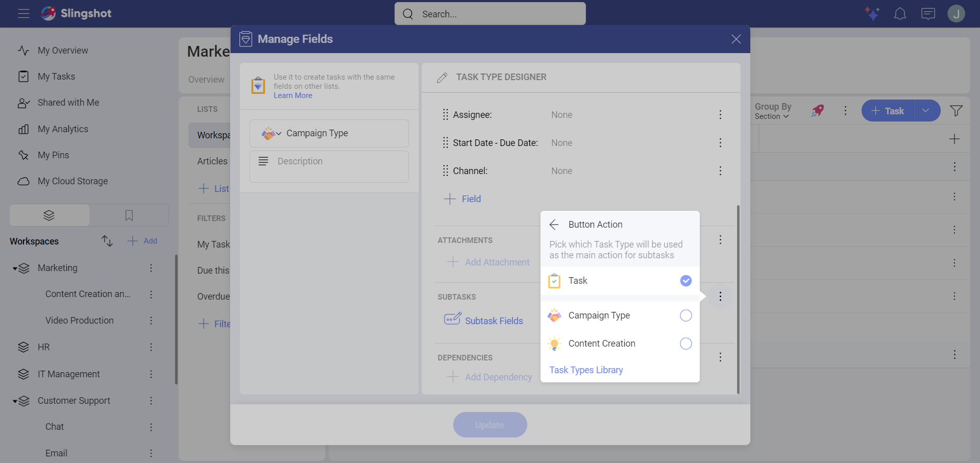980x463 pixels.
Task: Open Subtasks section options menu
Action: tap(720, 297)
